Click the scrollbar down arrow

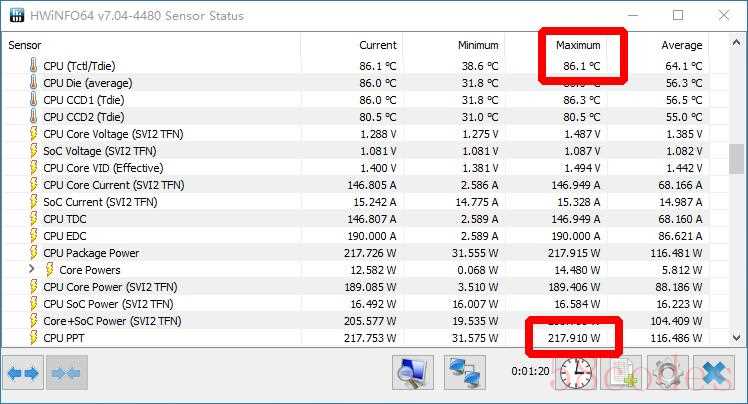coord(736,338)
